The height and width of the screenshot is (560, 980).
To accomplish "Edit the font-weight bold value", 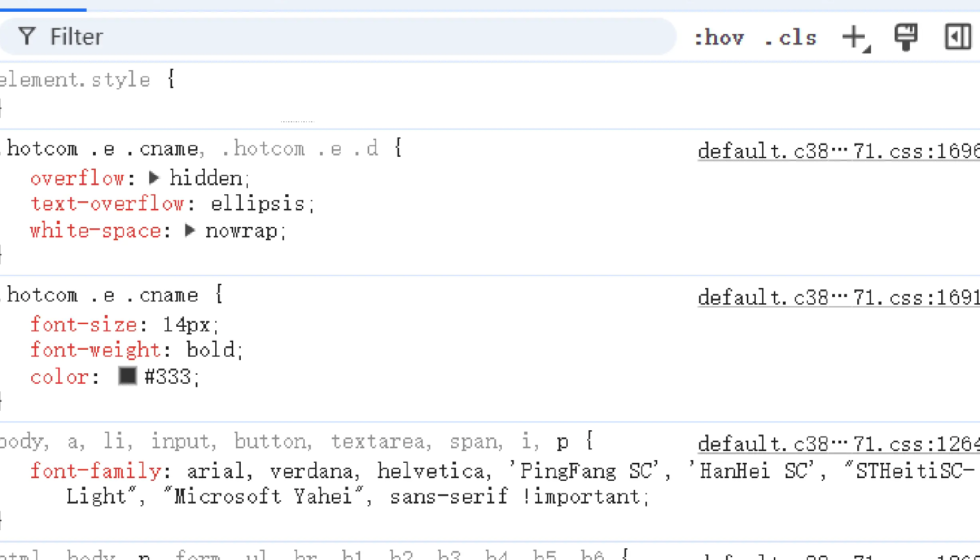I will coord(212,350).
